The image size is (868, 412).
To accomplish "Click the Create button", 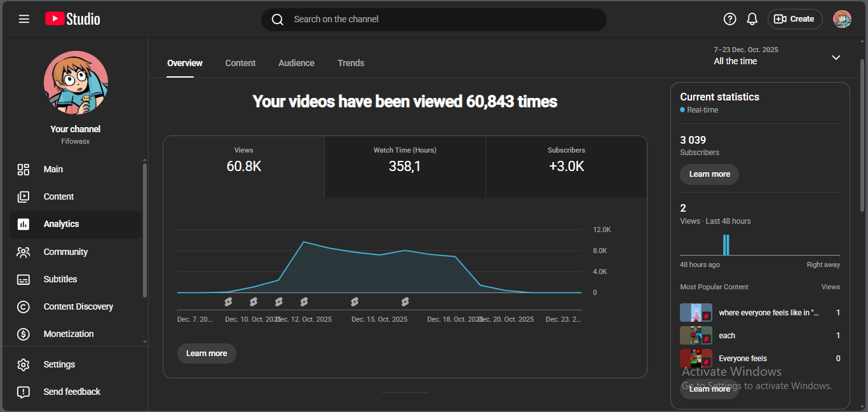I will click(x=794, y=19).
